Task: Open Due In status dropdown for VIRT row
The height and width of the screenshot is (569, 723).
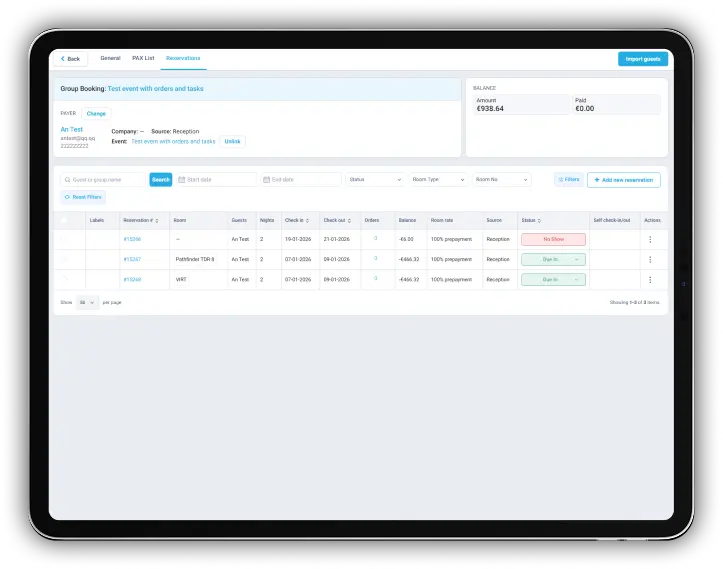Action: point(553,279)
